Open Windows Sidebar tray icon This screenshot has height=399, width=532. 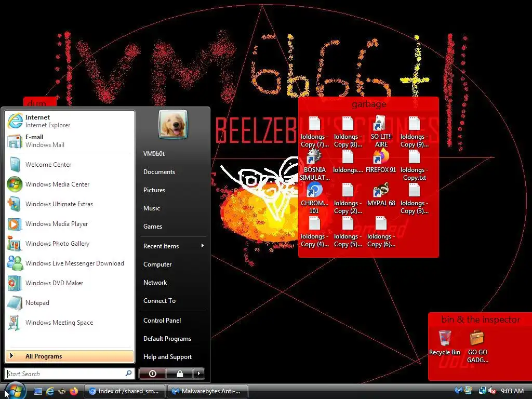[x=469, y=391]
